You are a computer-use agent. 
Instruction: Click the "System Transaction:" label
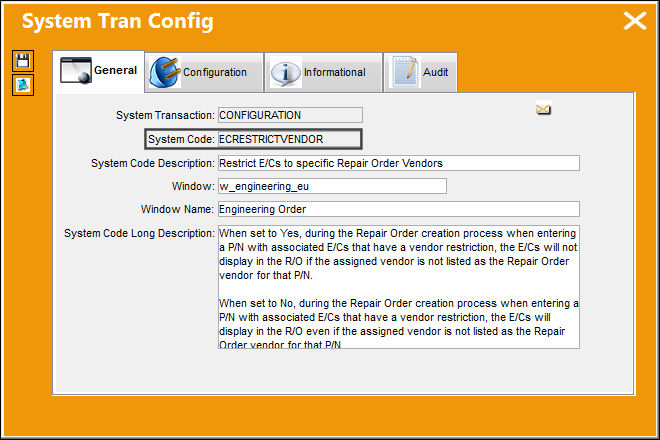pyautogui.click(x=165, y=115)
